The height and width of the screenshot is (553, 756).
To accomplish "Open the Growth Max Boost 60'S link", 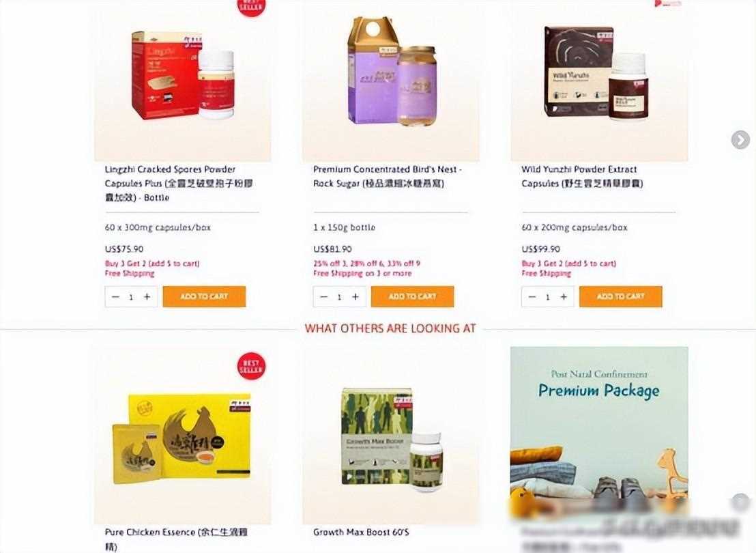I will (x=361, y=532).
